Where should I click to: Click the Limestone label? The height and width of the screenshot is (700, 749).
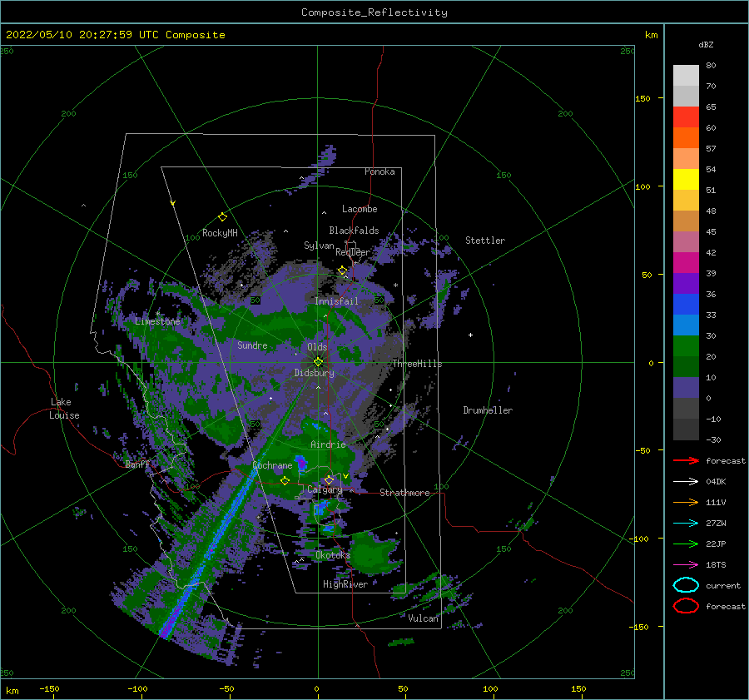[x=157, y=321]
